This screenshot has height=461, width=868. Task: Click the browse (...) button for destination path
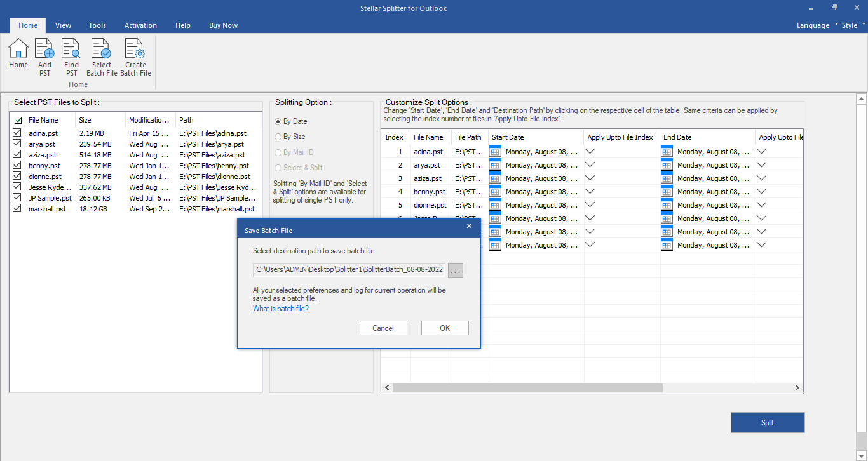pos(456,271)
